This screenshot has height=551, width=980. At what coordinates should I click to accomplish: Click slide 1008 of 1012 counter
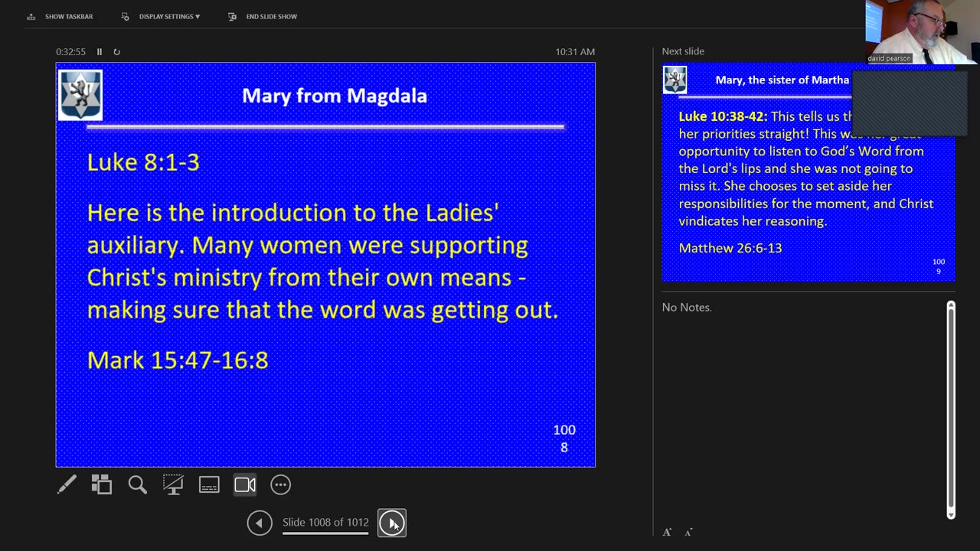point(325,522)
